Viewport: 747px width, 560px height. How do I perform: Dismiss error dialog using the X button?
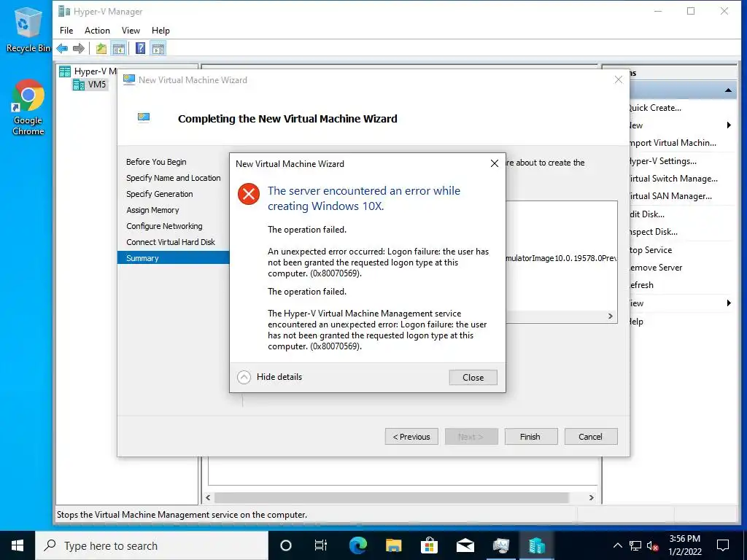coord(495,163)
